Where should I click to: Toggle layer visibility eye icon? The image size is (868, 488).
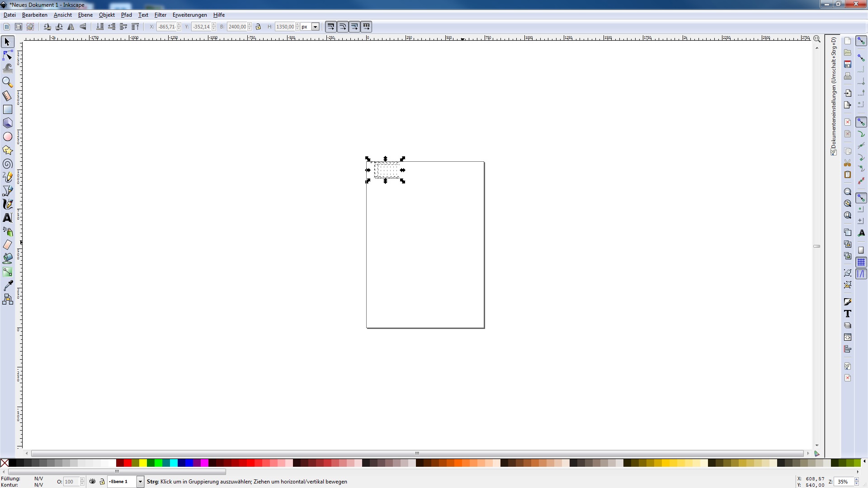[93, 482]
